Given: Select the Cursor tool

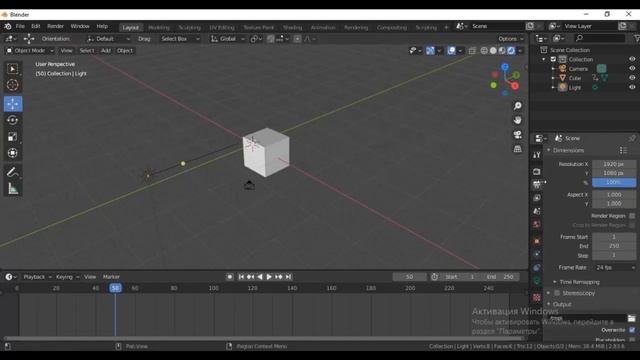Looking at the screenshot, I should pyautogui.click(x=13, y=85).
